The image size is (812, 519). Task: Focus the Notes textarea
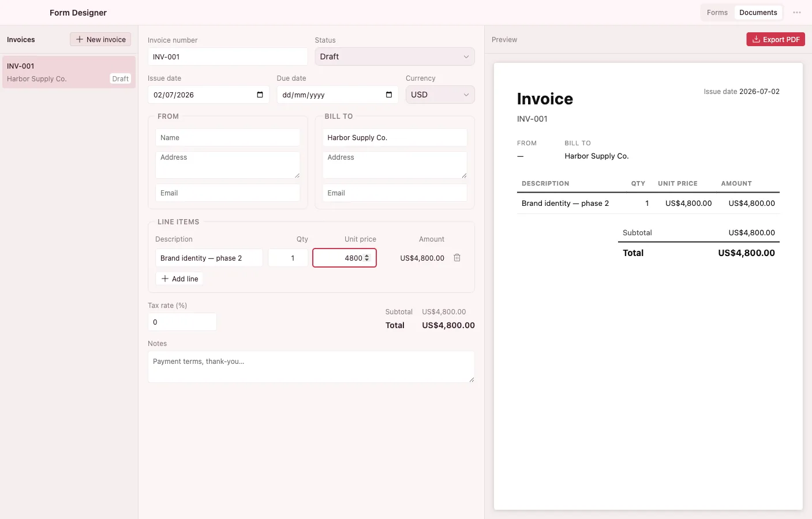(x=311, y=367)
